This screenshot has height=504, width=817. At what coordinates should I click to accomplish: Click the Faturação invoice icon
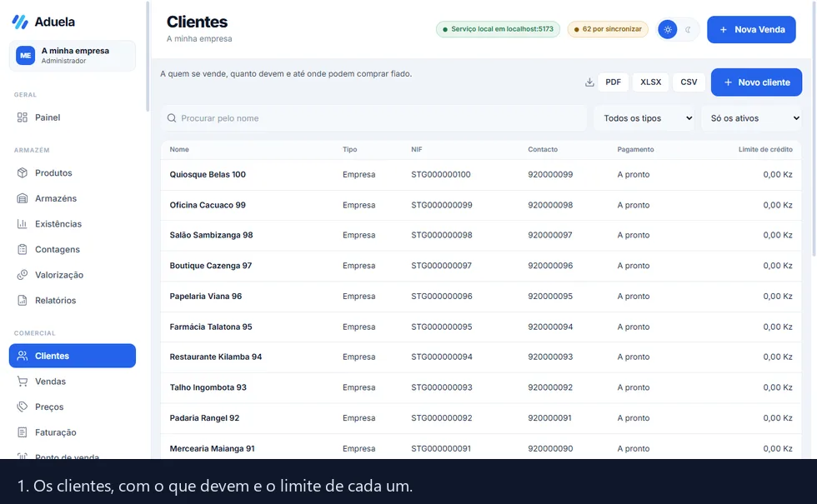click(22, 432)
